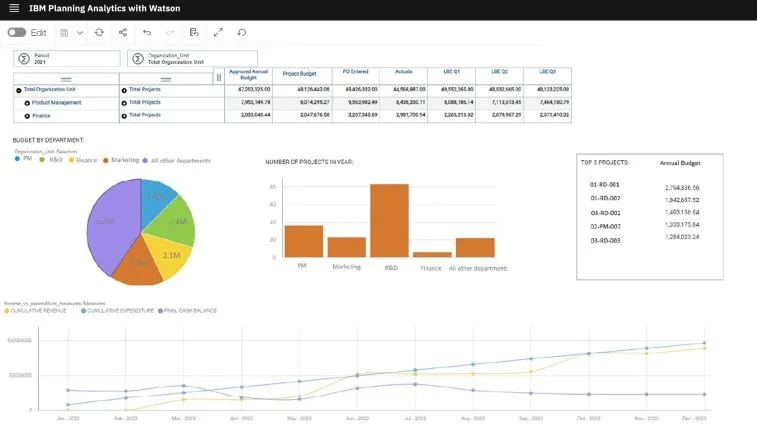Click the Share icon
757x425 pixels.
[123, 32]
